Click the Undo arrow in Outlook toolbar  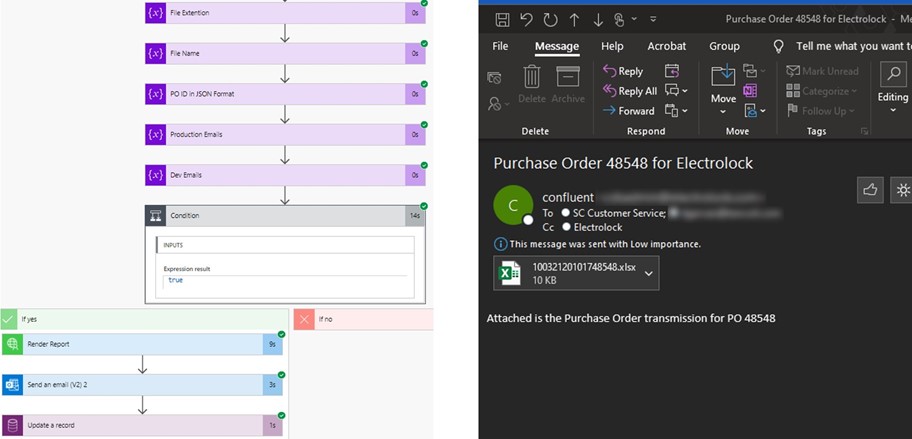(526, 20)
